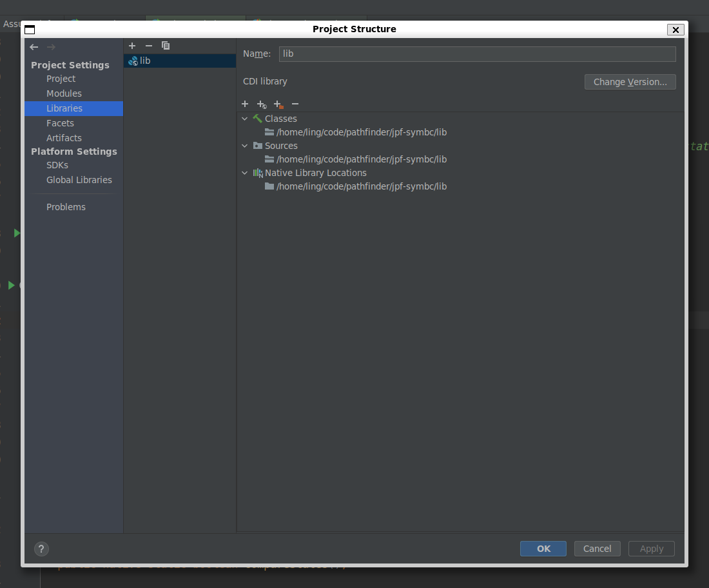The height and width of the screenshot is (588, 709).
Task: Open the Modules settings page
Action: click(x=64, y=93)
